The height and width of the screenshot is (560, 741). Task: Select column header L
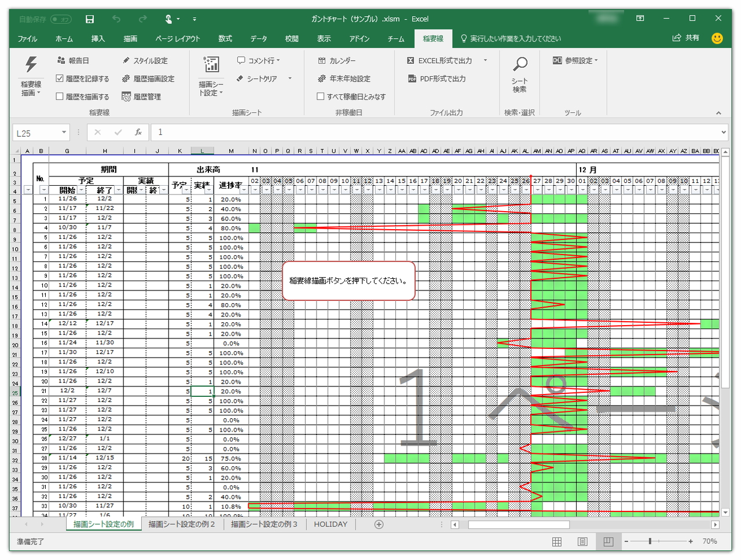coord(202,151)
